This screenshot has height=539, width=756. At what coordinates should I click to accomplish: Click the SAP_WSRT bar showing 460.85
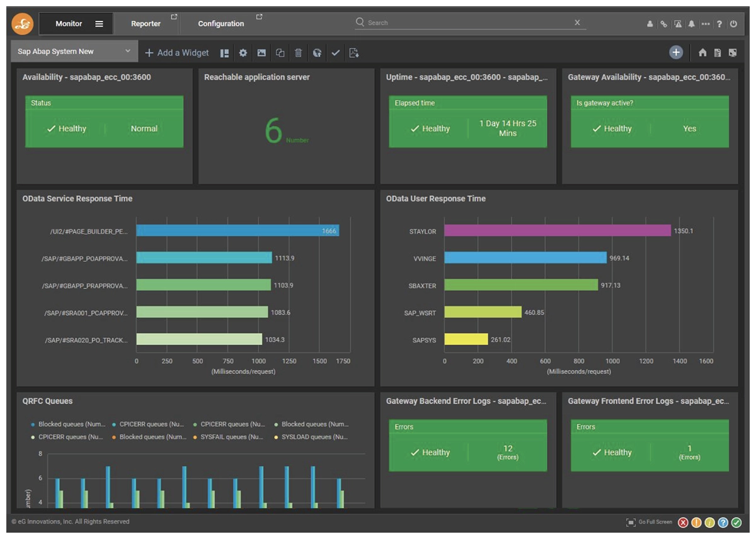click(483, 312)
